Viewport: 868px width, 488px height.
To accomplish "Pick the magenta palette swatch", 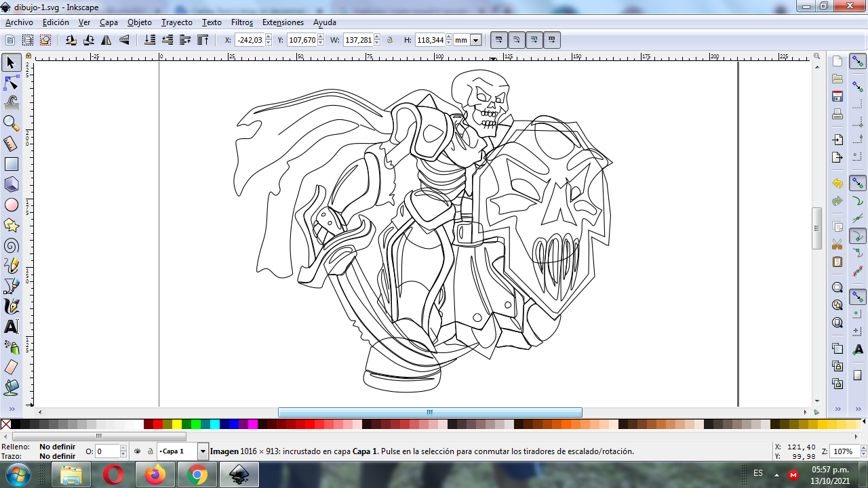I will pyautogui.click(x=253, y=424).
